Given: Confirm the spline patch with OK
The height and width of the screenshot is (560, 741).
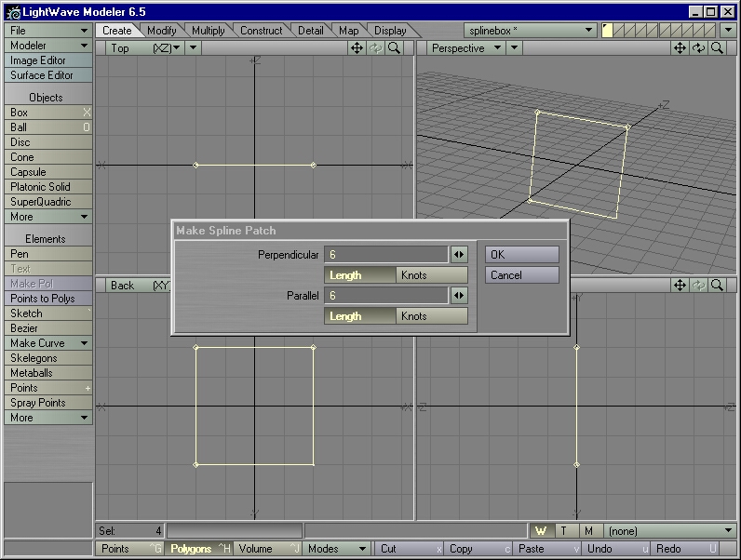Looking at the screenshot, I should [521, 255].
